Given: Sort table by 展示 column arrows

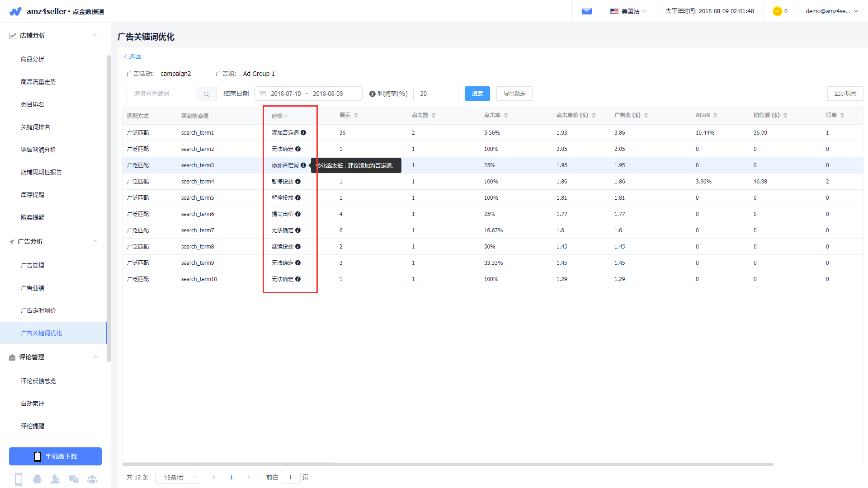Looking at the screenshot, I should [x=356, y=116].
